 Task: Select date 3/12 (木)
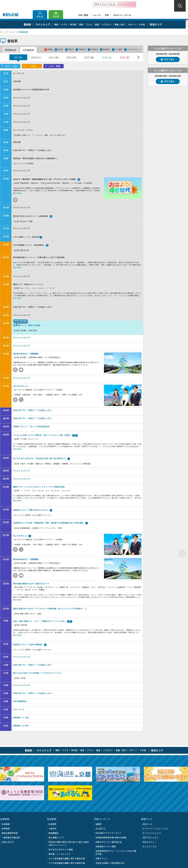click(71, 58)
